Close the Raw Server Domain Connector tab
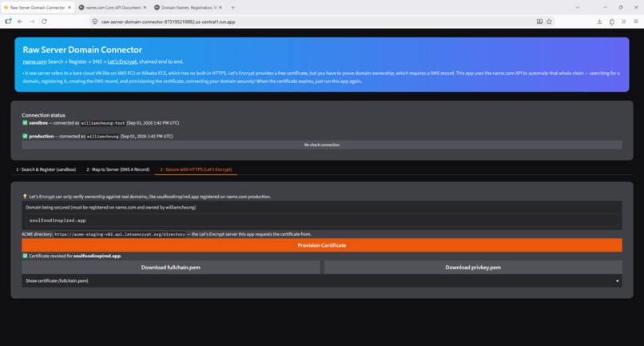The image size is (644, 346). pyautogui.click(x=69, y=7)
